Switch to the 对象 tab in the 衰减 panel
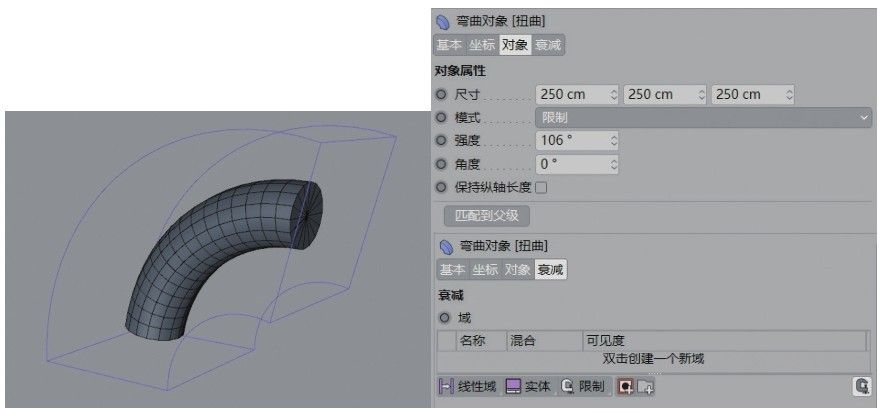 (518, 270)
